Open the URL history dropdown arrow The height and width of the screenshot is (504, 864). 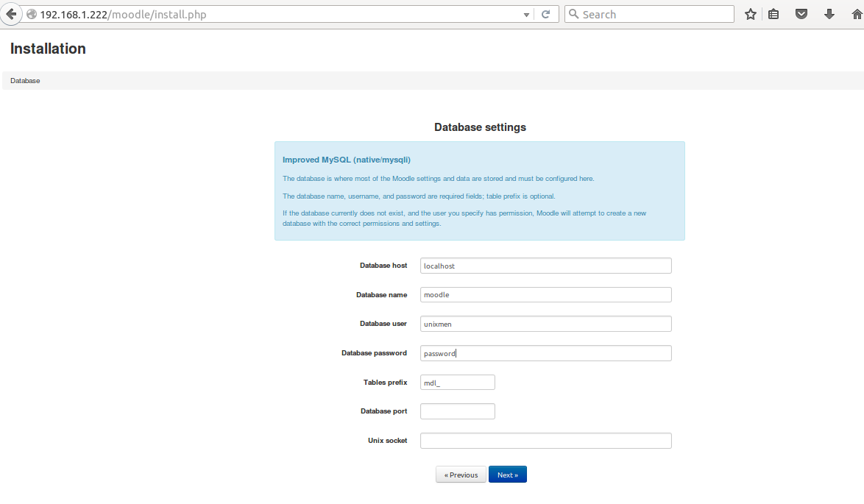pos(526,15)
